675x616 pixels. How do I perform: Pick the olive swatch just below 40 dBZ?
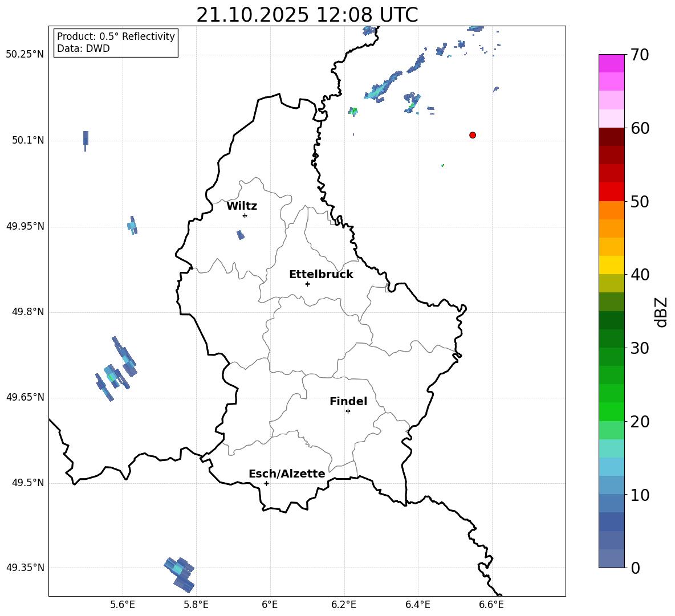point(612,283)
